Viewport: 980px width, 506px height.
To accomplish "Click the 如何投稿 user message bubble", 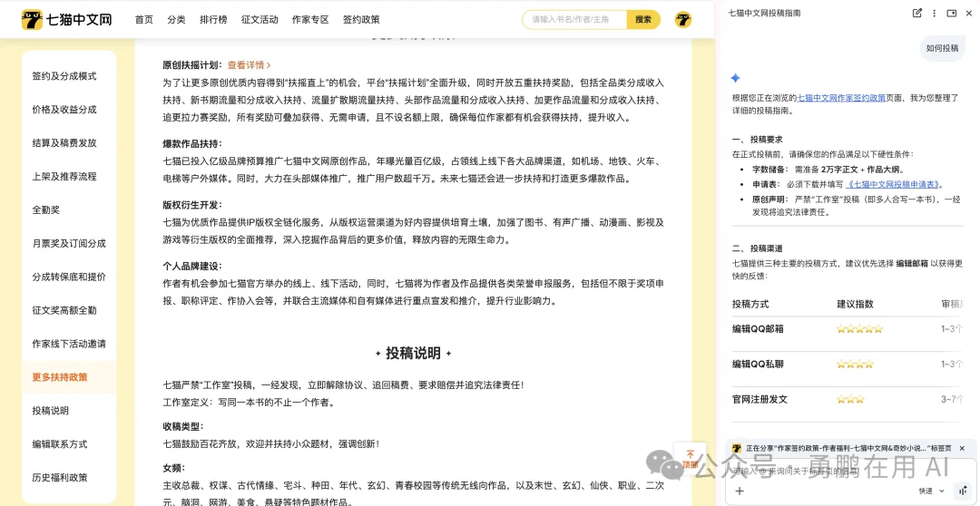I will point(942,48).
